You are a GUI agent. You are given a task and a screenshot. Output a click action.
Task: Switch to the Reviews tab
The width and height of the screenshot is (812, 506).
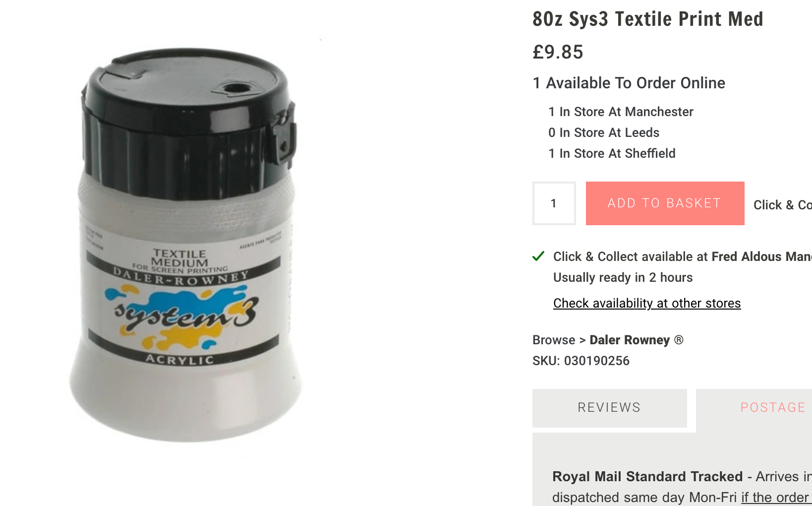click(610, 408)
